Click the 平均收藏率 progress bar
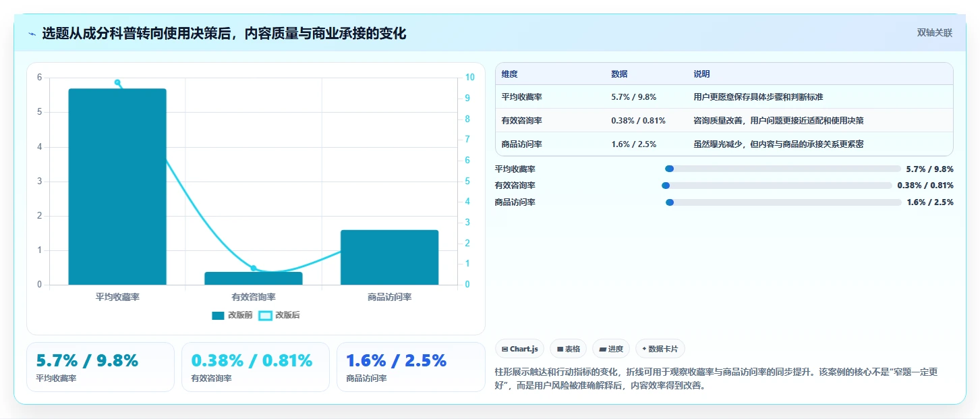This screenshot has width=980, height=419. pos(782,169)
